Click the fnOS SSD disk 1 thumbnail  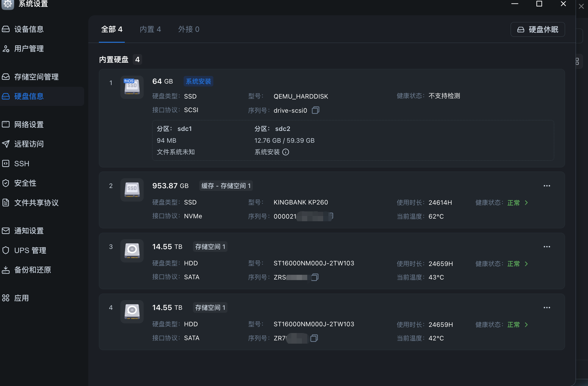click(132, 87)
